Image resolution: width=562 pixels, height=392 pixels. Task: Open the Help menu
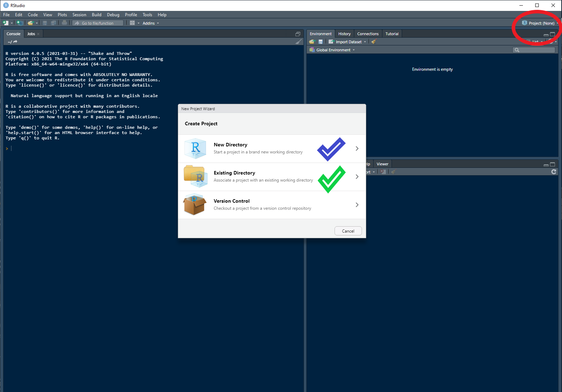pyautogui.click(x=162, y=15)
